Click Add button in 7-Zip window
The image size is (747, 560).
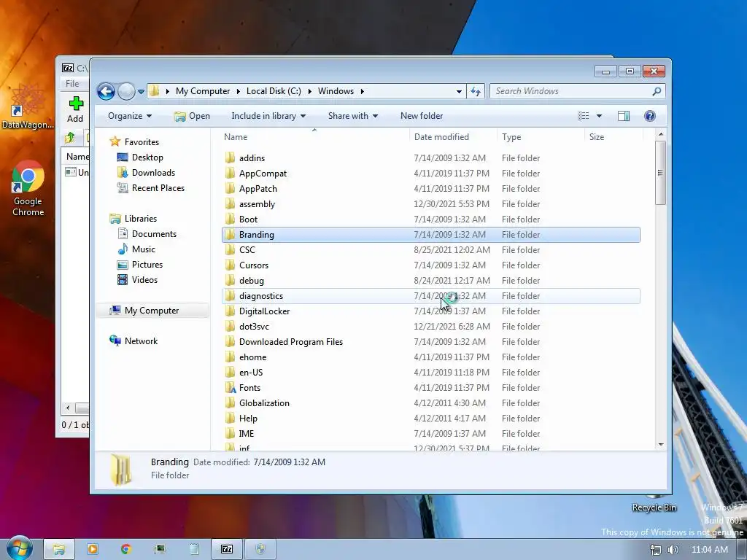point(75,109)
